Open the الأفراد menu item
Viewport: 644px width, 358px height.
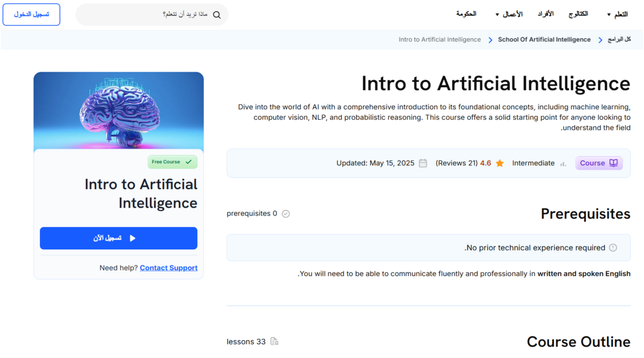(546, 14)
